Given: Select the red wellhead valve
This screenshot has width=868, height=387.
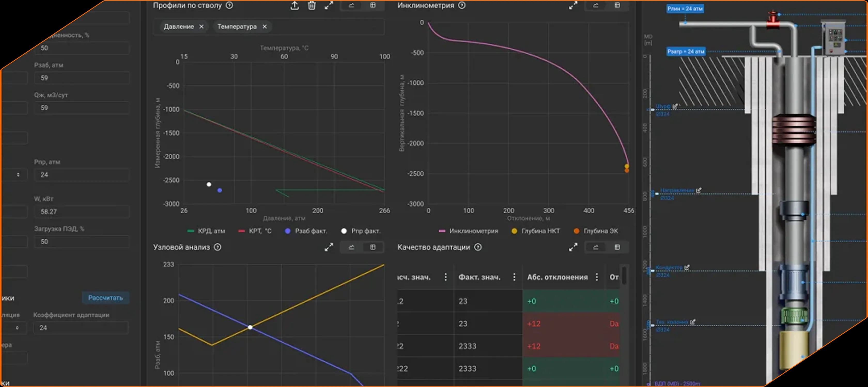Looking at the screenshot, I should [773, 20].
